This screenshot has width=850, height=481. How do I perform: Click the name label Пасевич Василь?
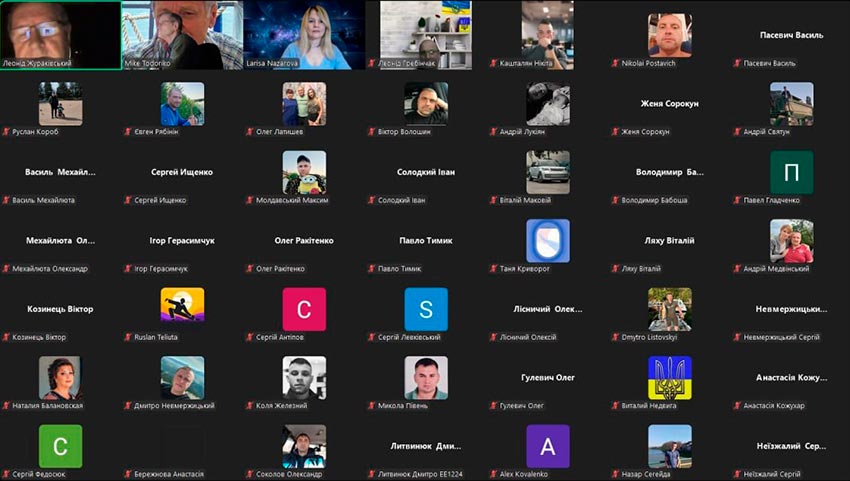pyautogui.click(x=791, y=35)
